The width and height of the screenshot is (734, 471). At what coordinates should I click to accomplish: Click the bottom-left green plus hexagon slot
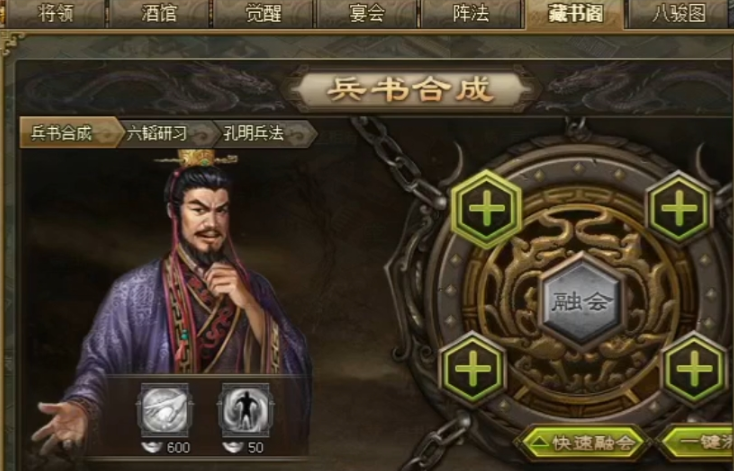tap(473, 369)
